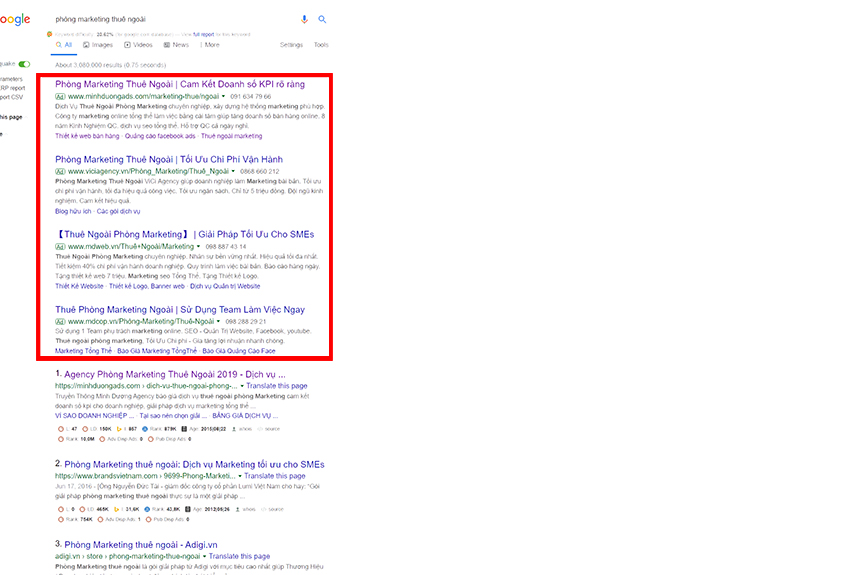
Task: Click the Ad badge on minhduongads result
Action: pos(60,96)
